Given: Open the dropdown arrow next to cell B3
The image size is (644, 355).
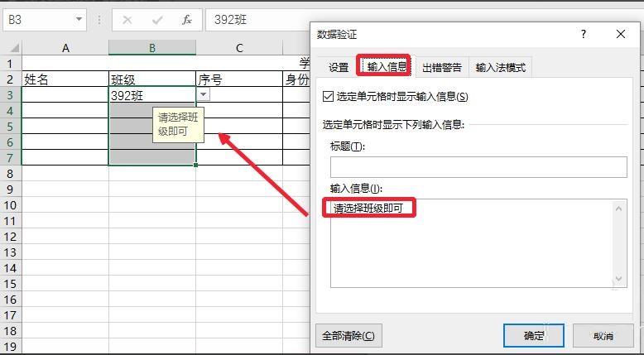Looking at the screenshot, I should coord(203,95).
